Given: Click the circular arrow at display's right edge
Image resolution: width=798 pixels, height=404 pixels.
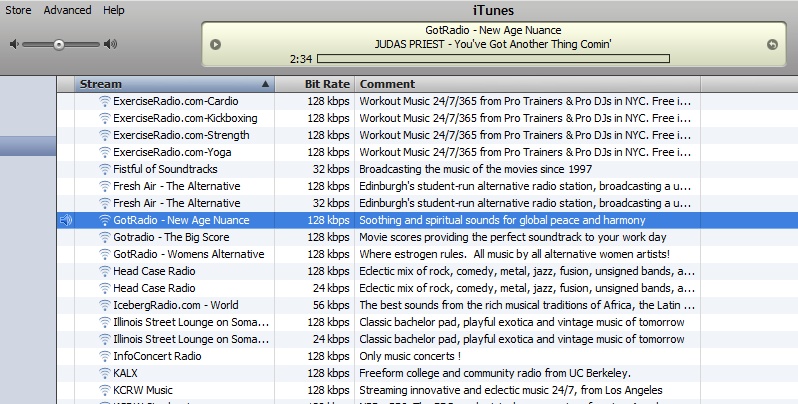Looking at the screenshot, I should pos(772,44).
